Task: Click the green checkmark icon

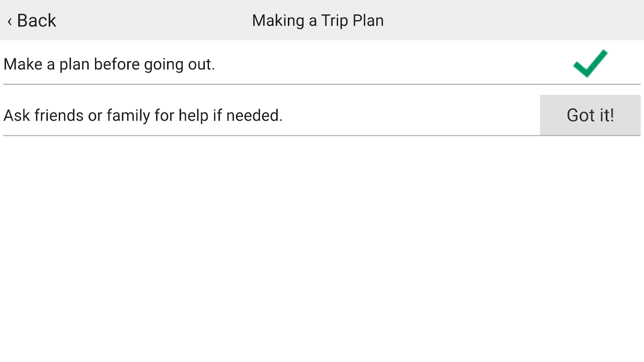Action: (590, 63)
